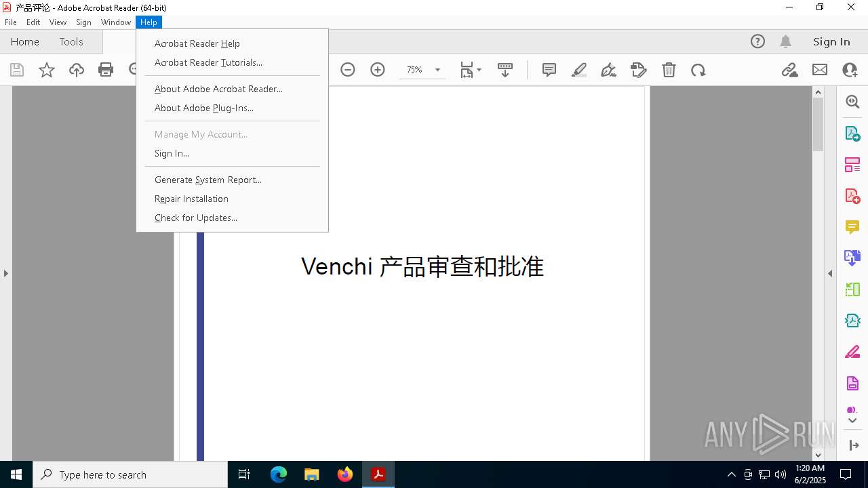Open the File menu

(11, 22)
